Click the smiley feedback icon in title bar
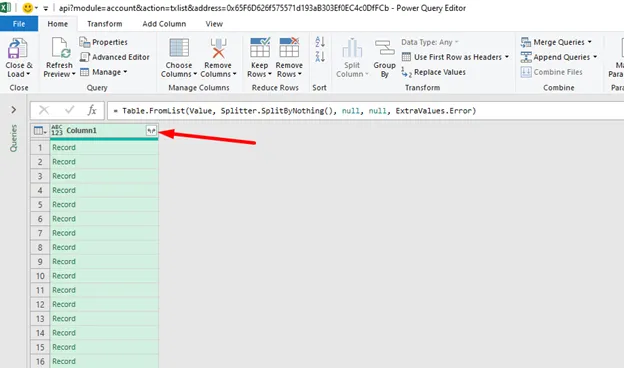Screen dimensions: 624x368 pos(27,8)
